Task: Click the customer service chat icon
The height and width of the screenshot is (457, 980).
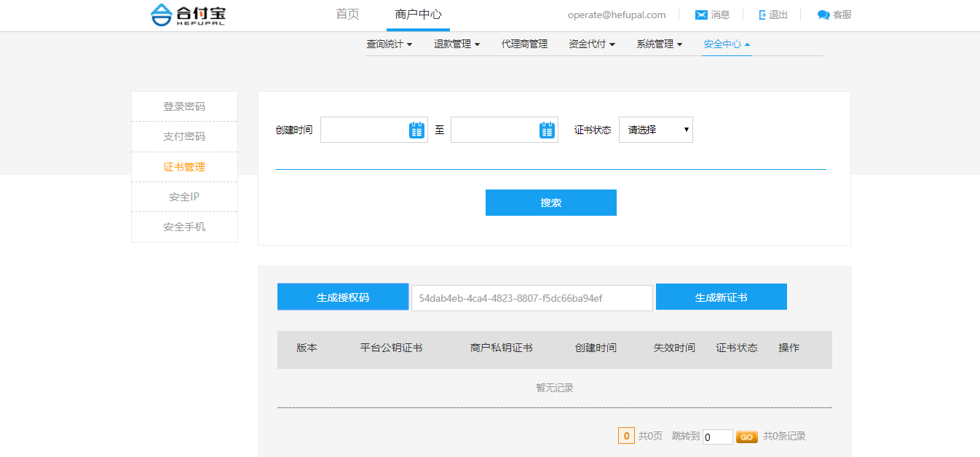Action: [x=823, y=15]
